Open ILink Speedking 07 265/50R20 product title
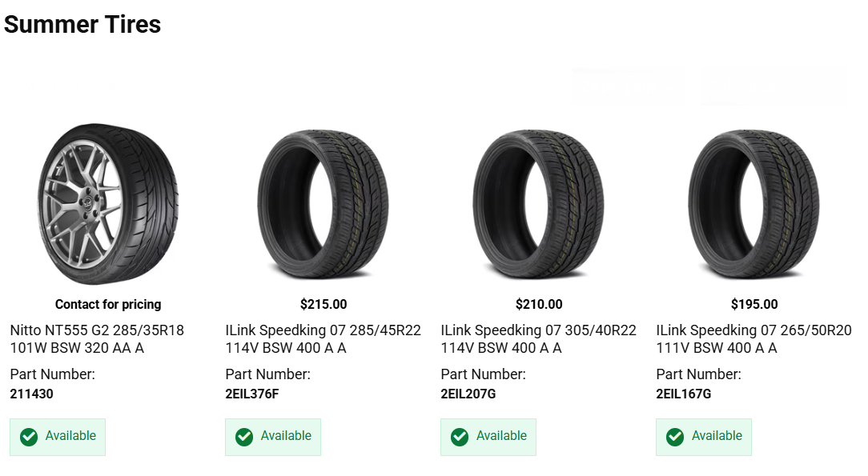Screen dimensions: 868x476 click(753, 339)
